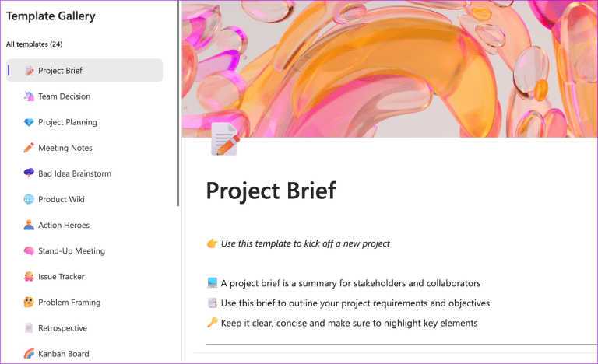Select the Issue Tracker template entry
598x364 pixels.
tap(62, 276)
